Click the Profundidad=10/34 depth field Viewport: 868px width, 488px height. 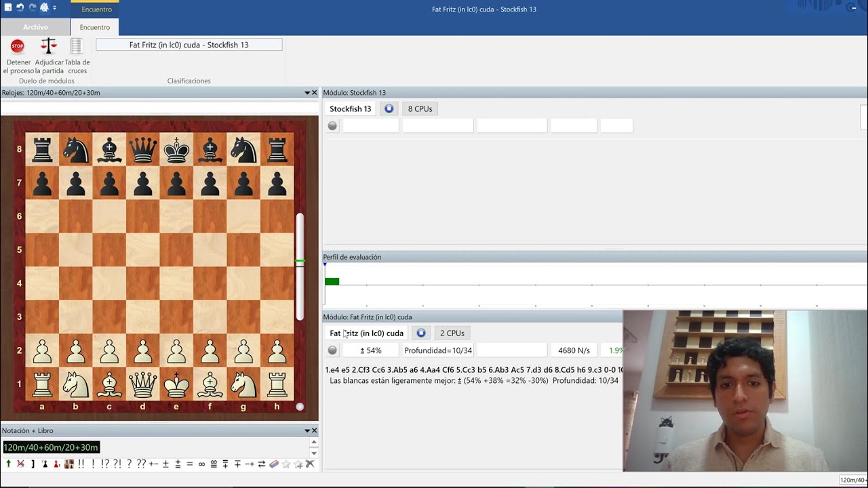tap(438, 350)
